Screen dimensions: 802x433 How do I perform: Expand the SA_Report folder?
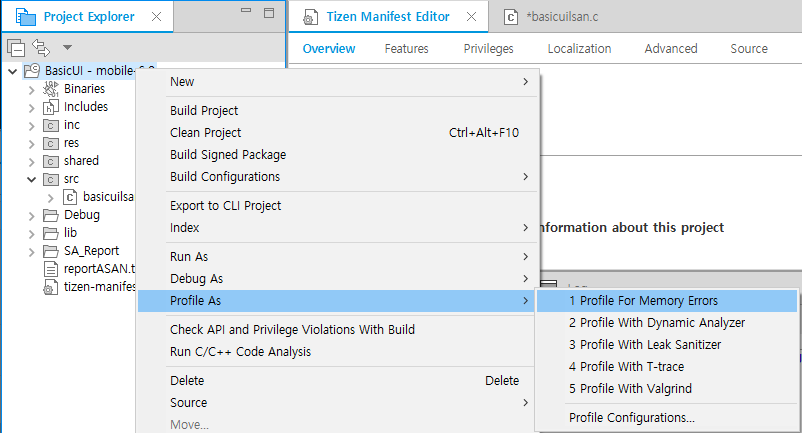pos(31,251)
